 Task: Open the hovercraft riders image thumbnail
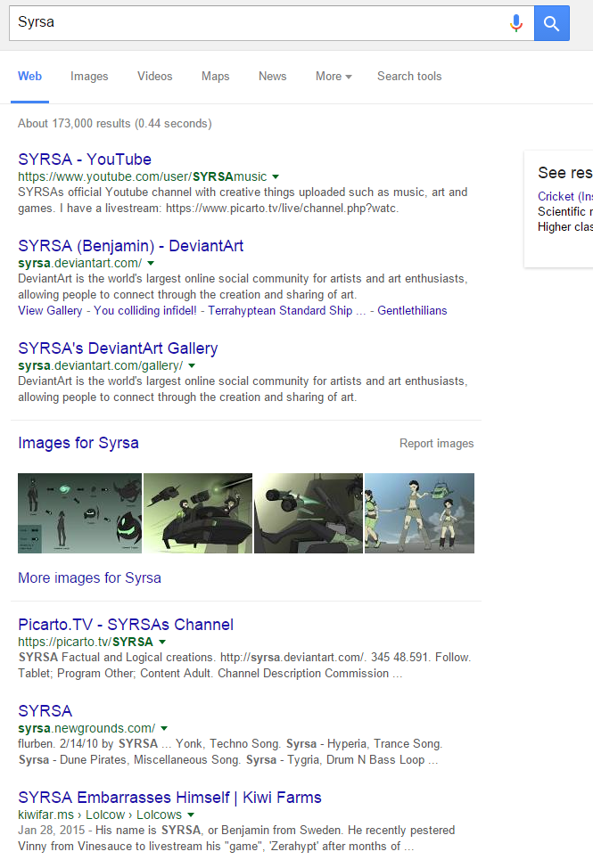click(x=198, y=513)
